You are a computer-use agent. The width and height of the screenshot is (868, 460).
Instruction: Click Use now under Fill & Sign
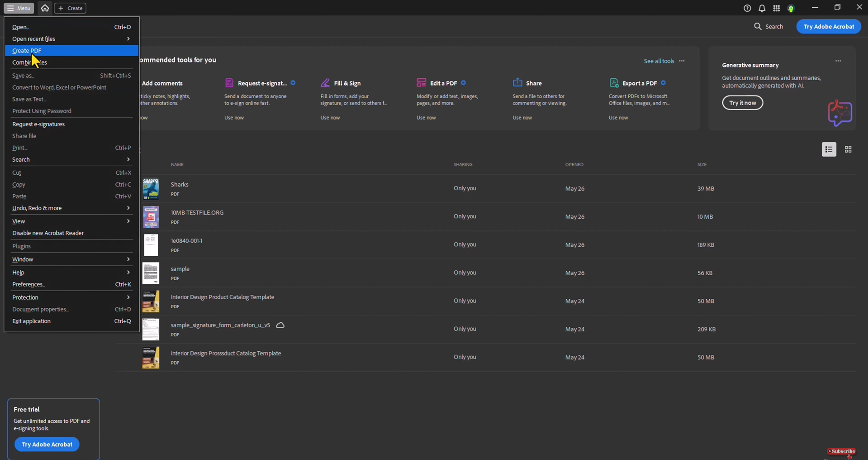[330, 118]
